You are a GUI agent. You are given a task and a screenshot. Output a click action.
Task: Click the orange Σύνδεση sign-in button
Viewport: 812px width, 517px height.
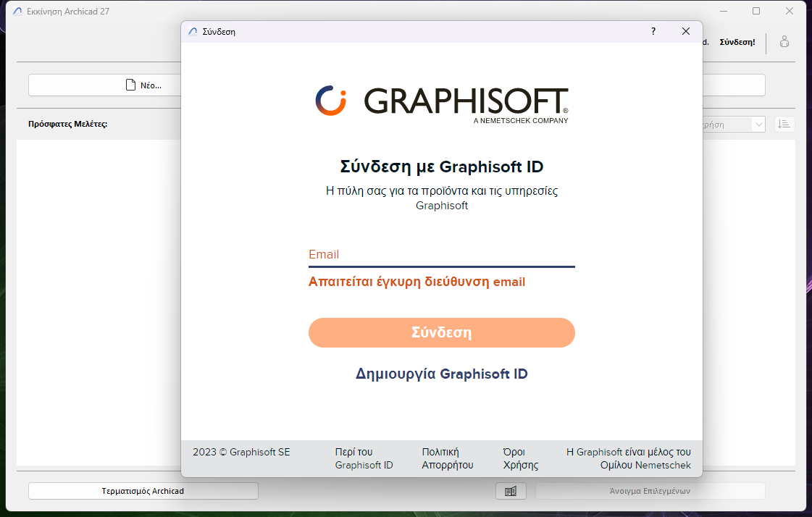(x=441, y=332)
